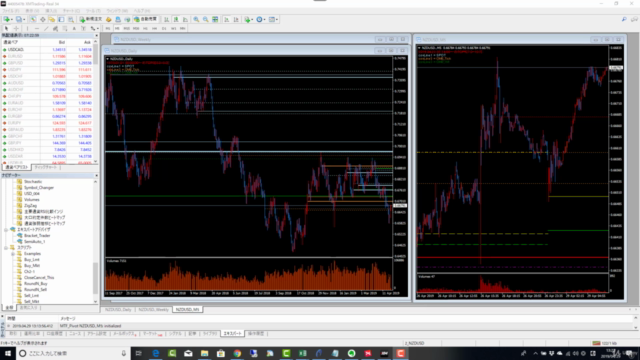Open the indicators list dropdown
This screenshot has width=640, height=360.
248,19
